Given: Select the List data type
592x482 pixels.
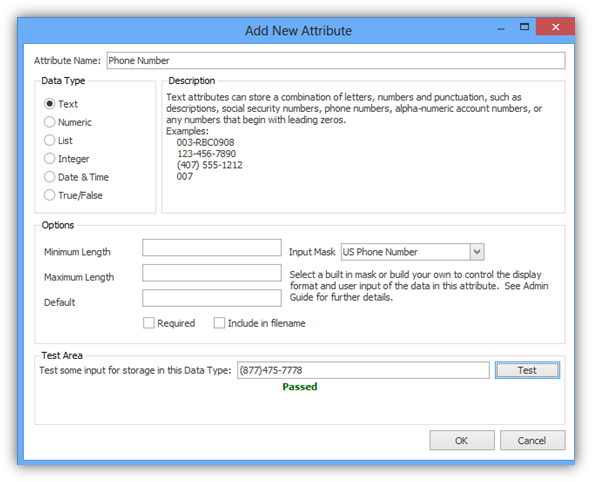Looking at the screenshot, I should click(49, 140).
